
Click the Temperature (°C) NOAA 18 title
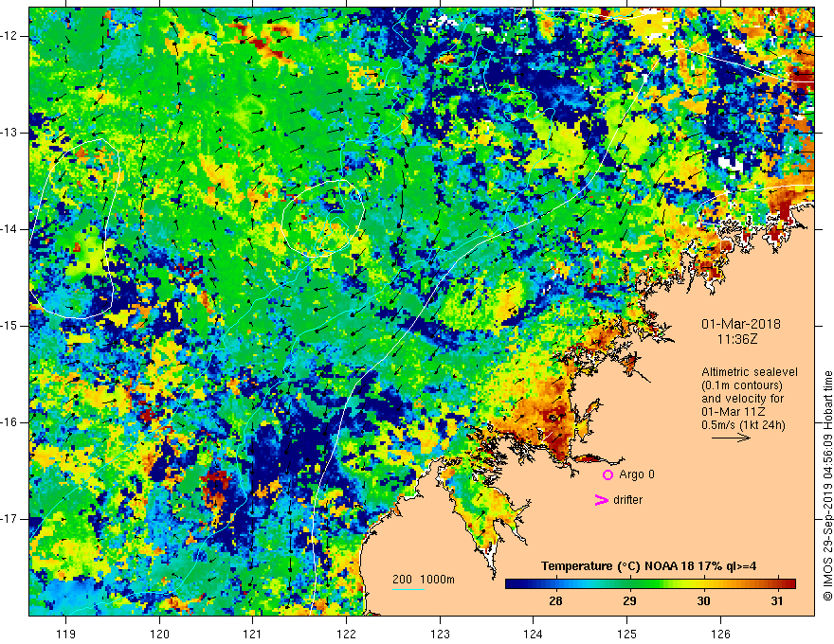point(648,566)
